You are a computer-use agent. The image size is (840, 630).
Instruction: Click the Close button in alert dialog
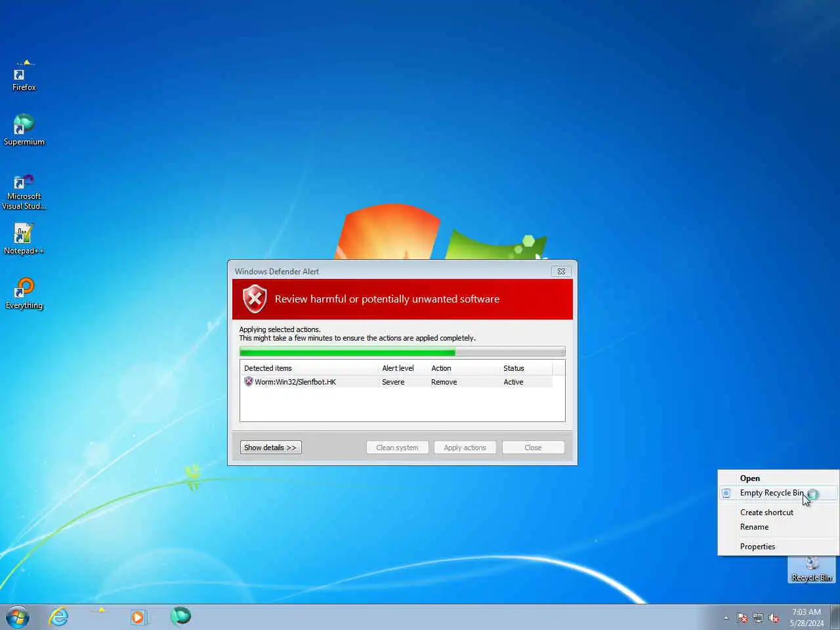(533, 448)
